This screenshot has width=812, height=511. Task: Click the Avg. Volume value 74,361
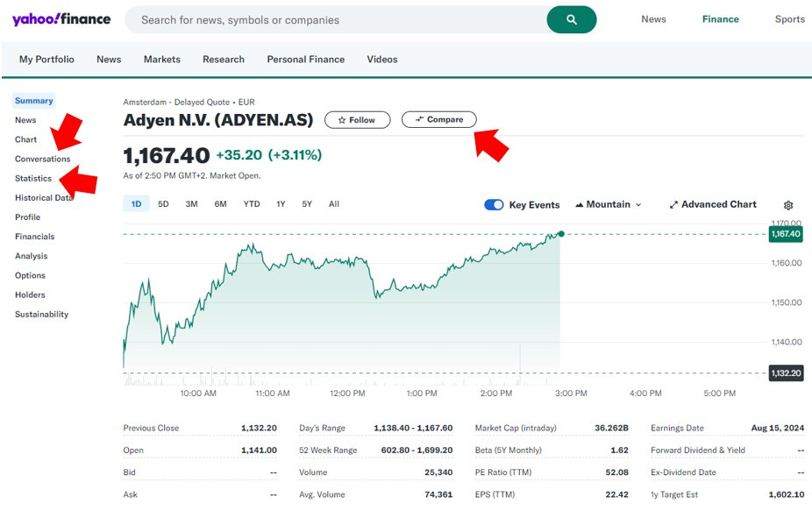pyautogui.click(x=438, y=494)
